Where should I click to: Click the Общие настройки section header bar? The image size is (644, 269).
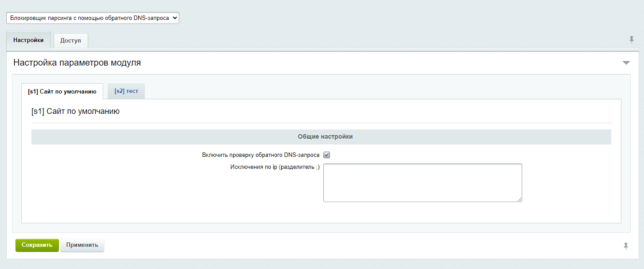[x=321, y=137]
